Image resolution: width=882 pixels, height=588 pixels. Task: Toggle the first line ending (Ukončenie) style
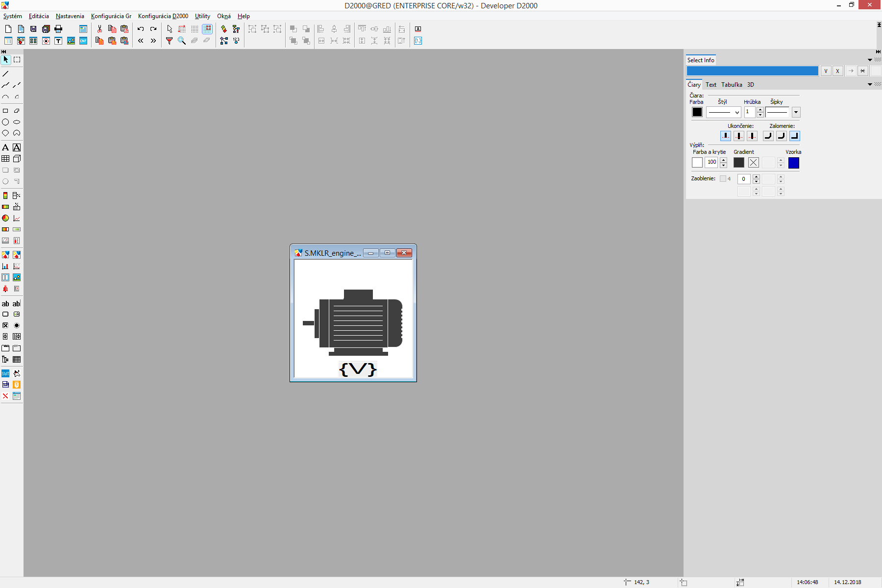click(725, 136)
